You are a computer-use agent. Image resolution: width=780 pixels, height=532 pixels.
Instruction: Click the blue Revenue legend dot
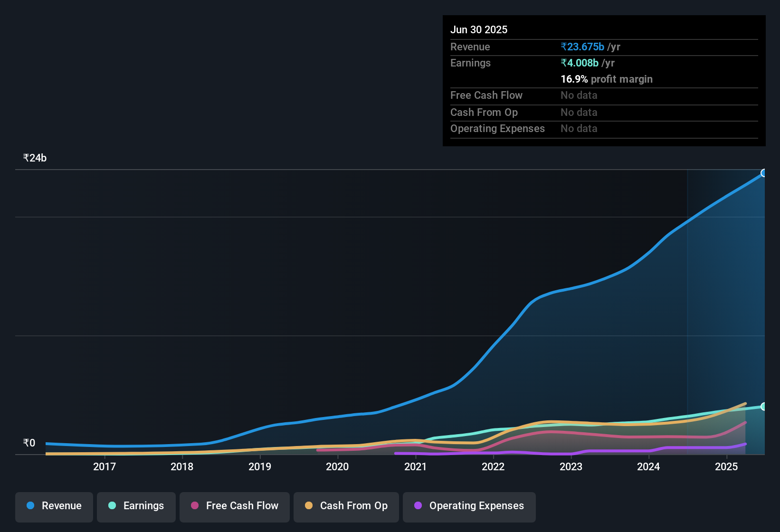point(29,506)
